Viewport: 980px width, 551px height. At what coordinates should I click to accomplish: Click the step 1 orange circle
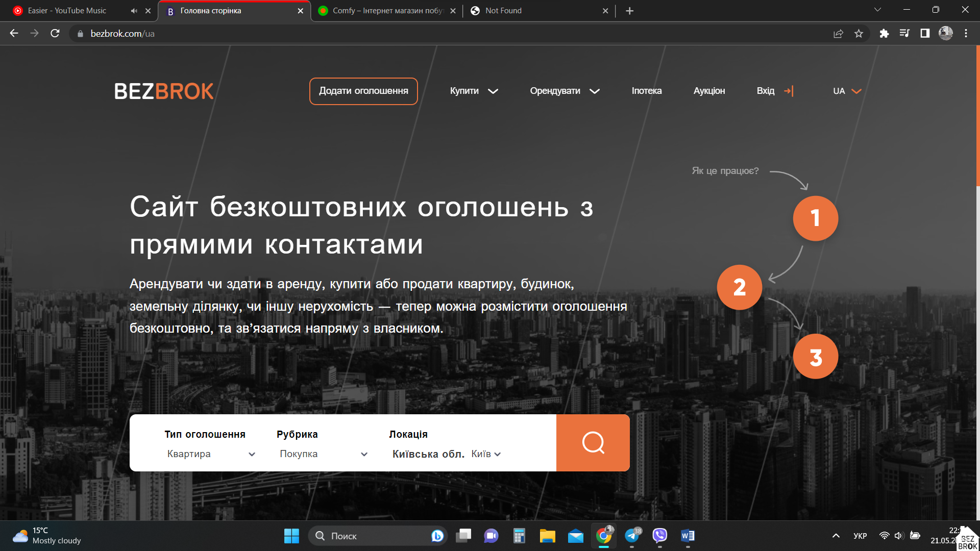(x=815, y=218)
